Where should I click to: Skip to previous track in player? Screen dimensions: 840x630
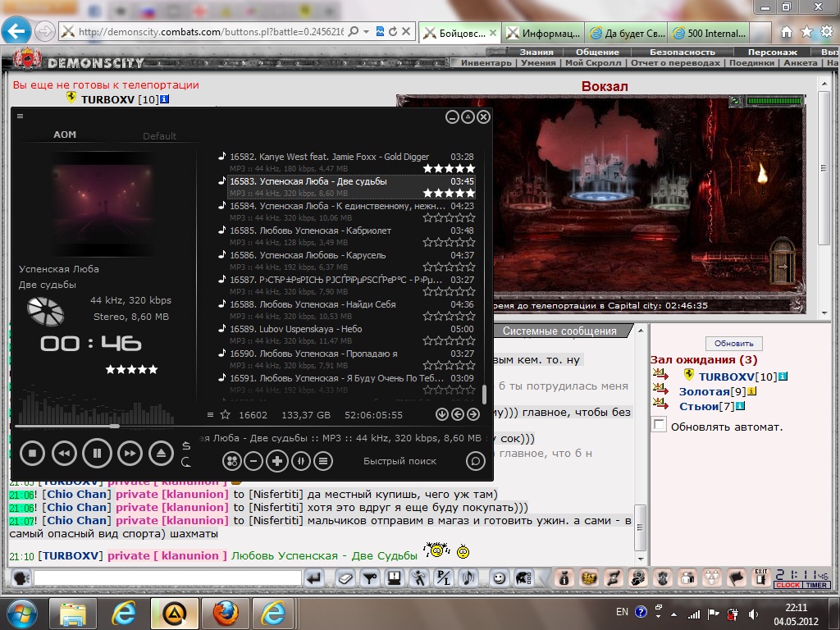click(64, 454)
